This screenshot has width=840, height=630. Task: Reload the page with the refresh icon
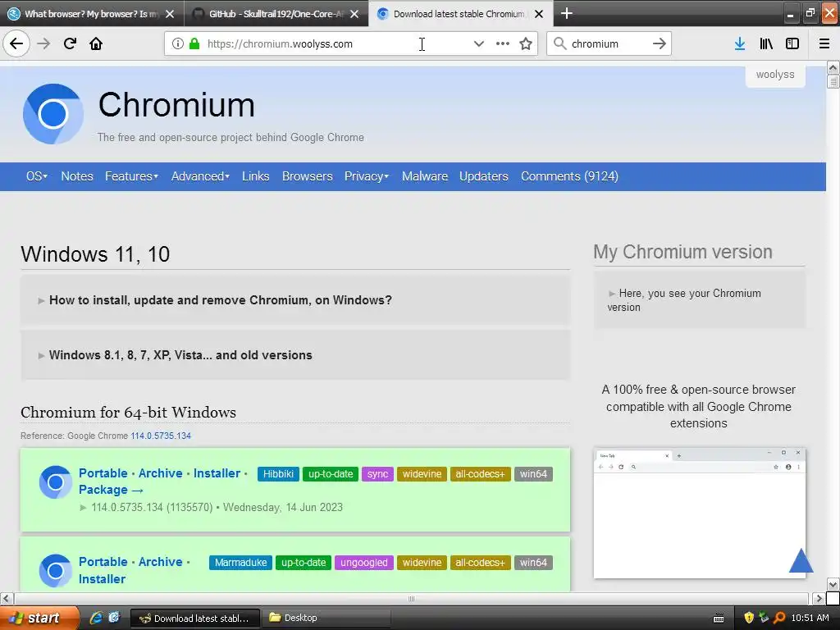click(x=70, y=43)
